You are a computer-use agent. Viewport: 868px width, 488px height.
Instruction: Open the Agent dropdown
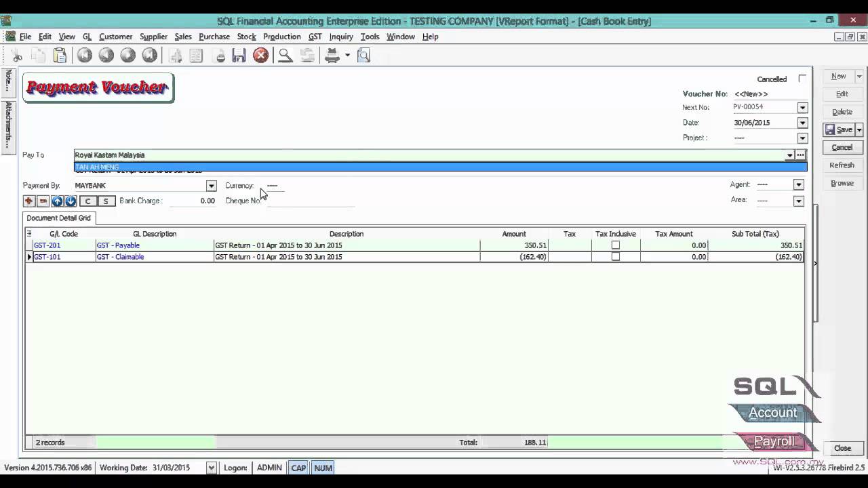tap(798, 184)
